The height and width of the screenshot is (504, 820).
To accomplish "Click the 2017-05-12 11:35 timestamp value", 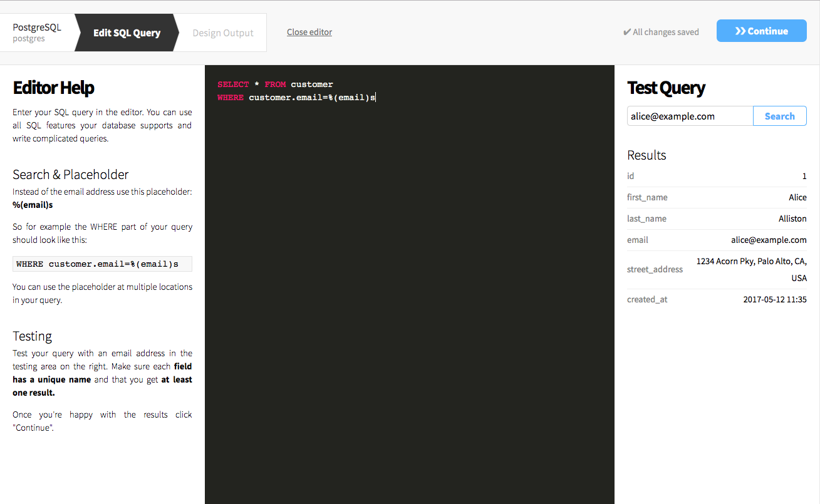I will (x=775, y=299).
